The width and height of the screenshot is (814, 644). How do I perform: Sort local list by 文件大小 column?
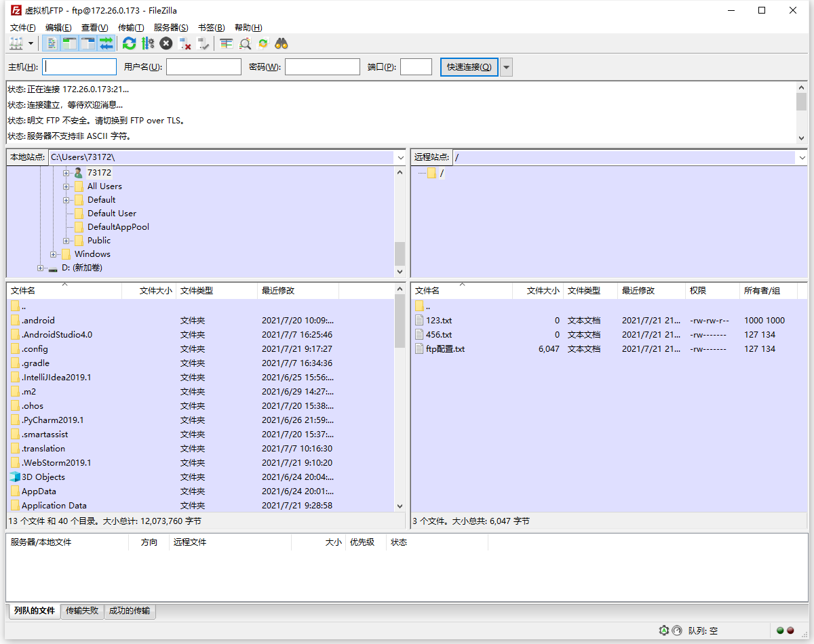[x=149, y=290]
